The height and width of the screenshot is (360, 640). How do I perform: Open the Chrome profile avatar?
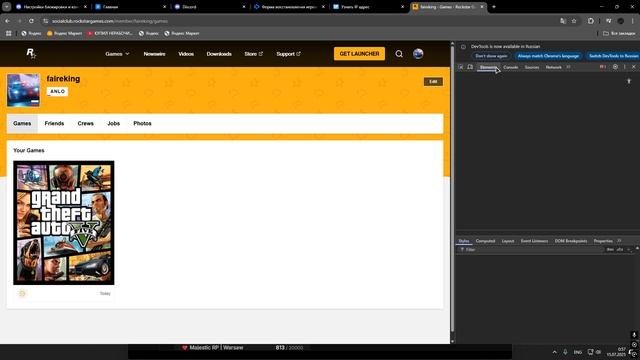[x=620, y=21]
